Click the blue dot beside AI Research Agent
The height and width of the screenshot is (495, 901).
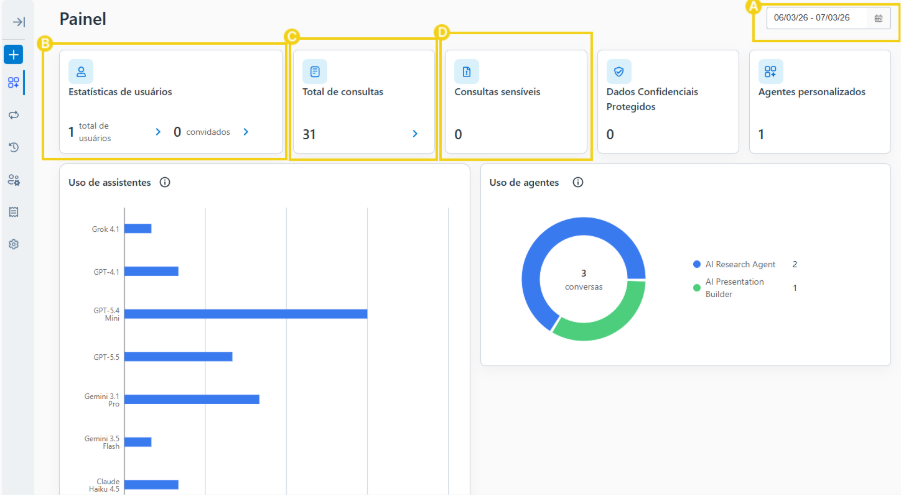point(696,264)
